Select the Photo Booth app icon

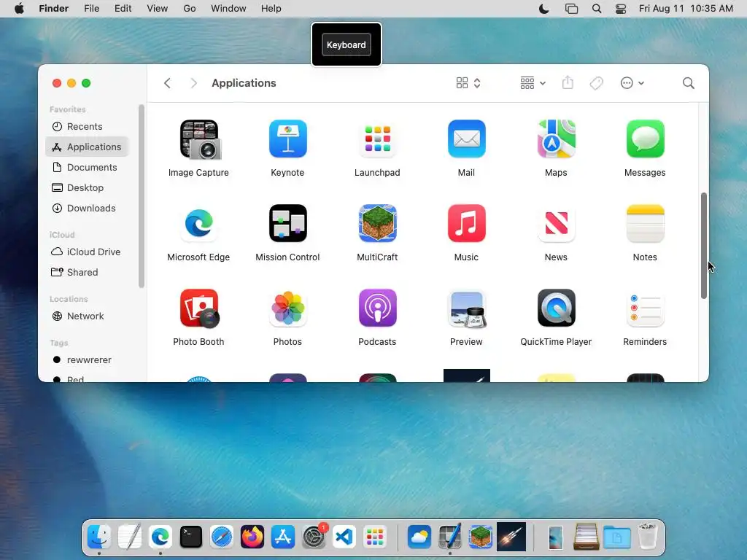pyautogui.click(x=199, y=308)
